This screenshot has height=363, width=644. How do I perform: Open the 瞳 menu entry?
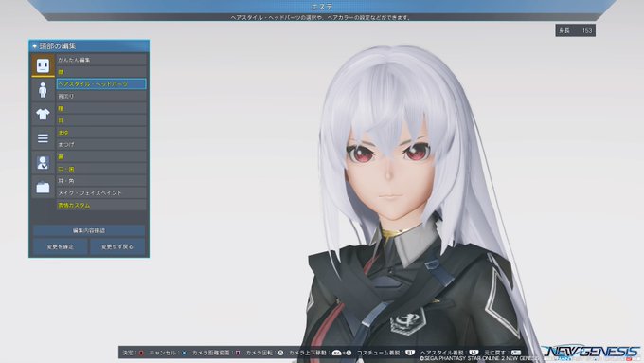[x=101, y=109]
